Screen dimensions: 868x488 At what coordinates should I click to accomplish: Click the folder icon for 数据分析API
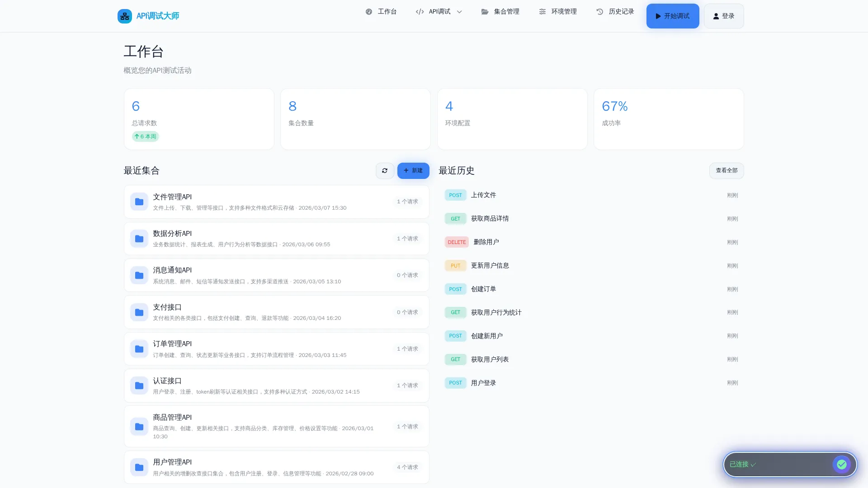139,239
